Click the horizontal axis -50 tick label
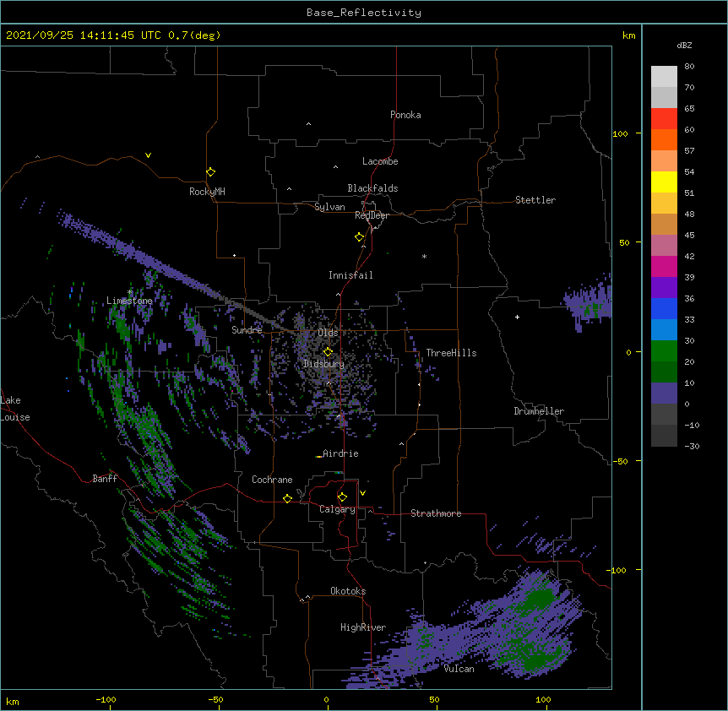The width and height of the screenshot is (728, 711). 215,699
